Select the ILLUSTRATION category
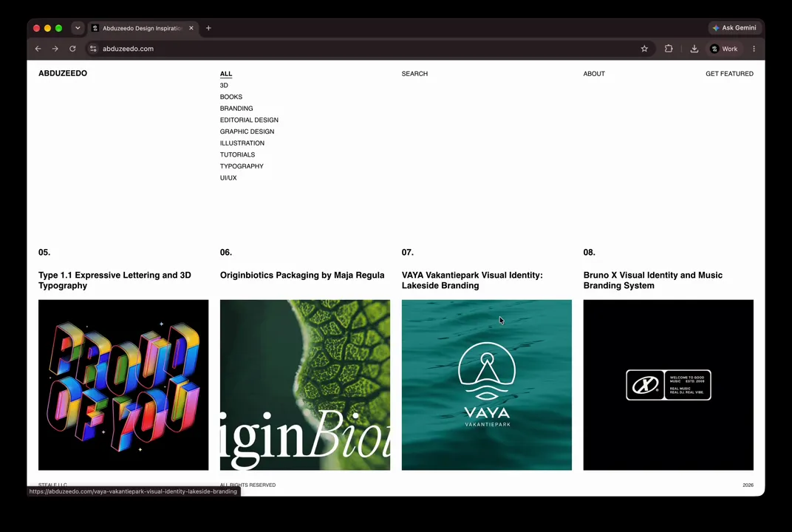 [242, 143]
